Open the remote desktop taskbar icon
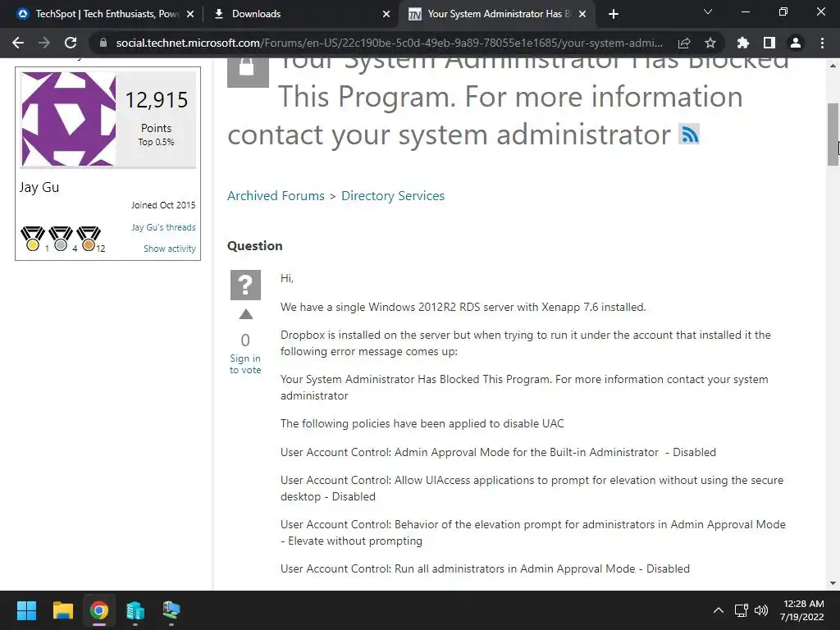 click(171, 610)
